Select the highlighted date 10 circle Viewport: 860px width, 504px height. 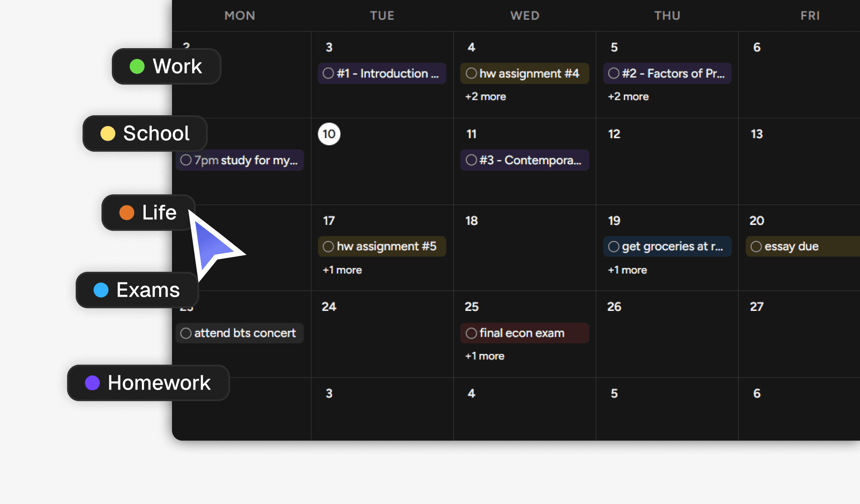[329, 134]
